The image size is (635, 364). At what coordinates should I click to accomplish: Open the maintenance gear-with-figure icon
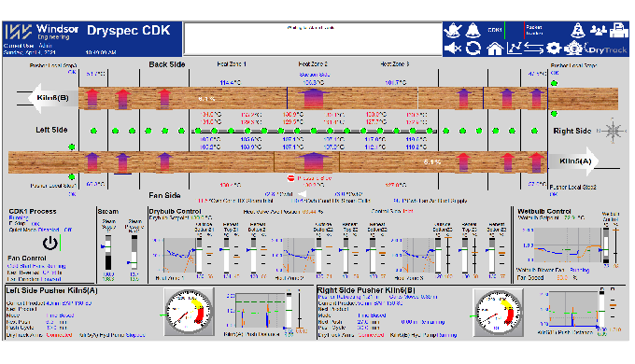point(573,49)
